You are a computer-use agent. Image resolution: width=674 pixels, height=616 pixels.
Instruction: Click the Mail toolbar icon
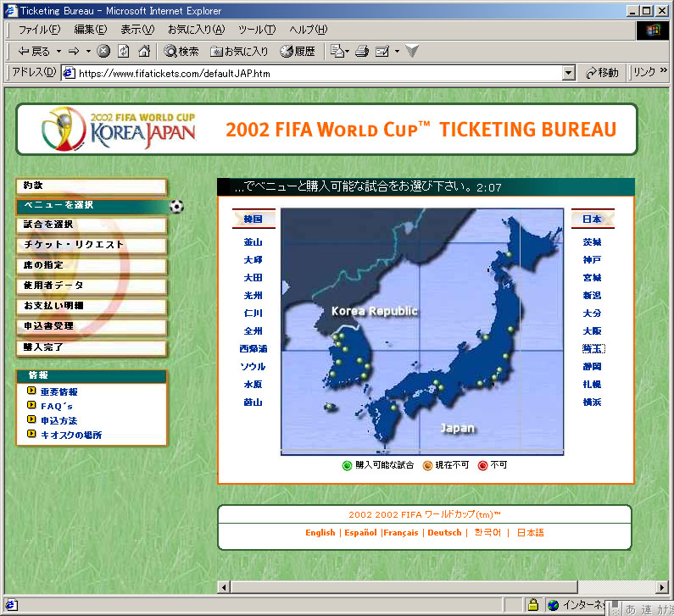(x=339, y=52)
